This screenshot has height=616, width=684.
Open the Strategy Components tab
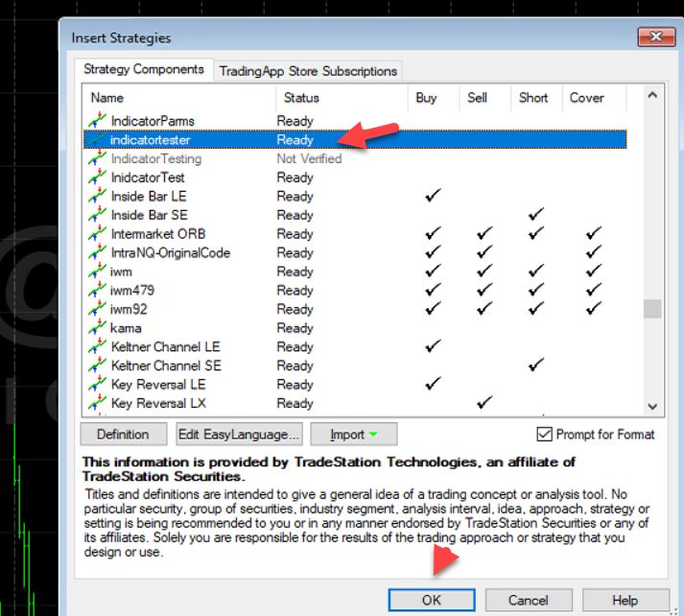click(143, 70)
